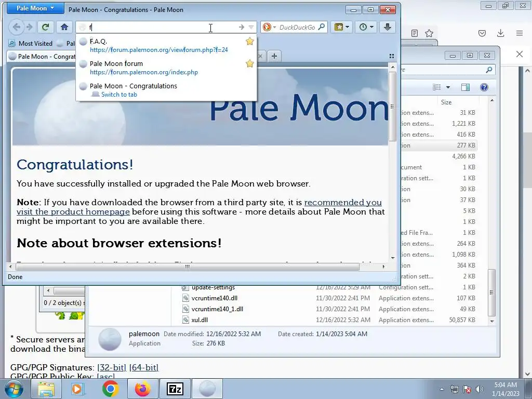Open the 64-bit GPG signature link
532x399 pixels.
point(144,367)
